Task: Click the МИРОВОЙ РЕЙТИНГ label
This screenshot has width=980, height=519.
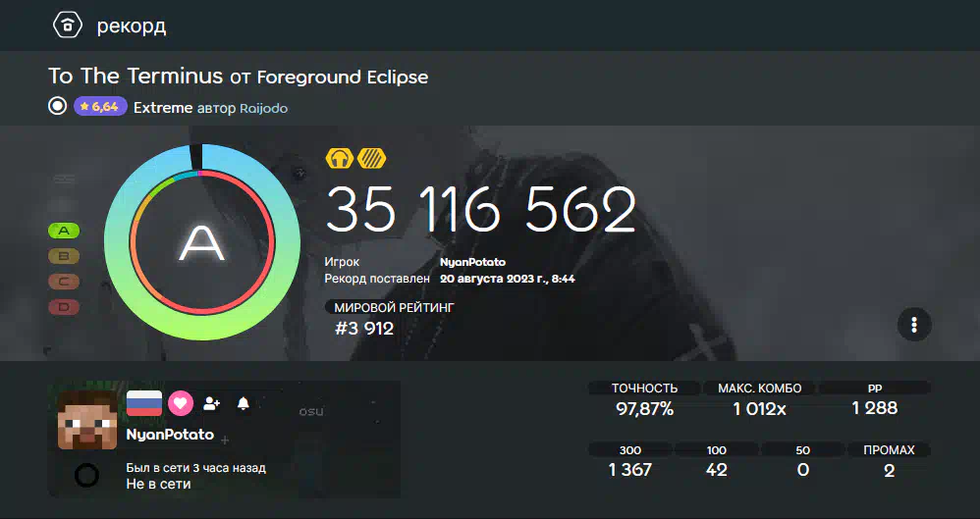Action: tap(394, 308)
